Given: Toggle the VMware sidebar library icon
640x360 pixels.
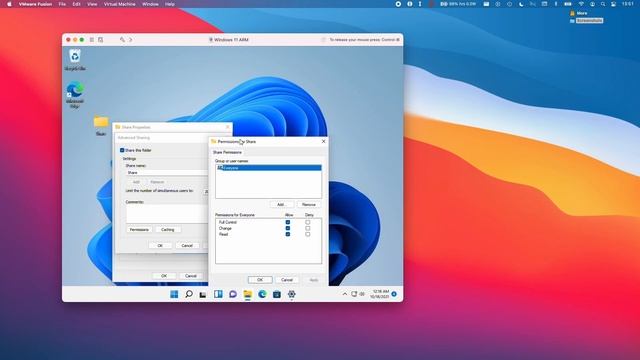Looking at the screenshot, I should pos(92,40).
